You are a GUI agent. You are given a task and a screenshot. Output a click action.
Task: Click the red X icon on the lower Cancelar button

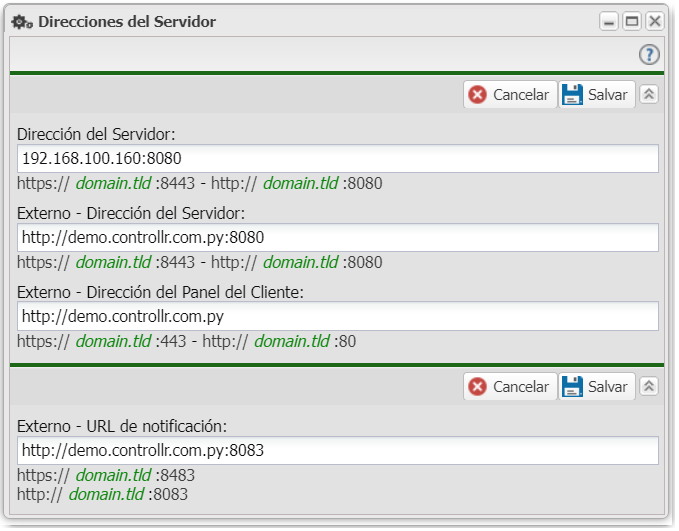tap(478, 387)
